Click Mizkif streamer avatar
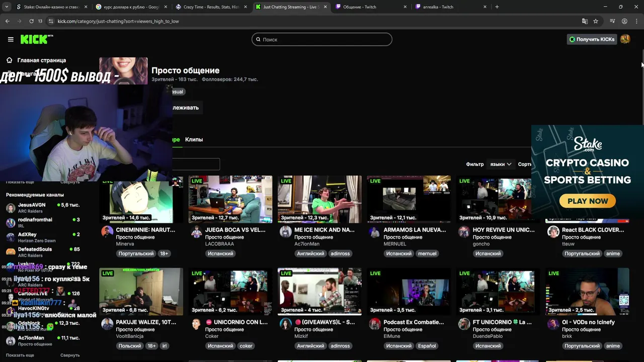Viewport: 644px width, 362px height. point(286,324)
